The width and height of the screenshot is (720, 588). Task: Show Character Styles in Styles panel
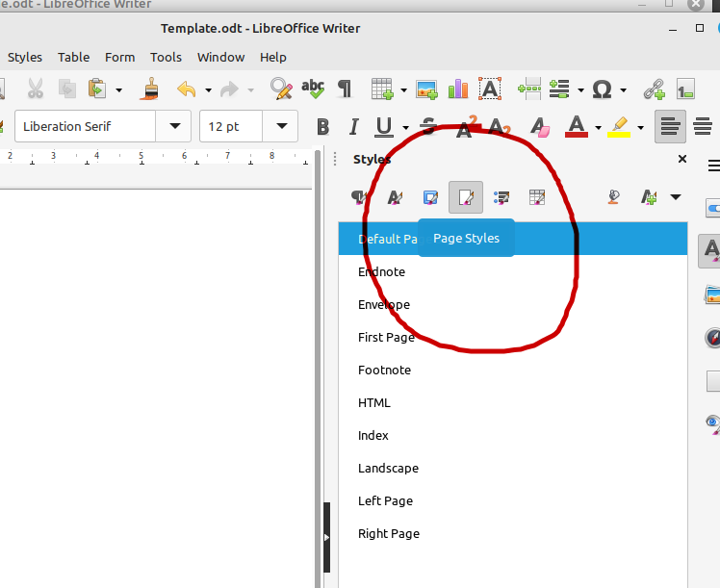[x=395, y=197]
